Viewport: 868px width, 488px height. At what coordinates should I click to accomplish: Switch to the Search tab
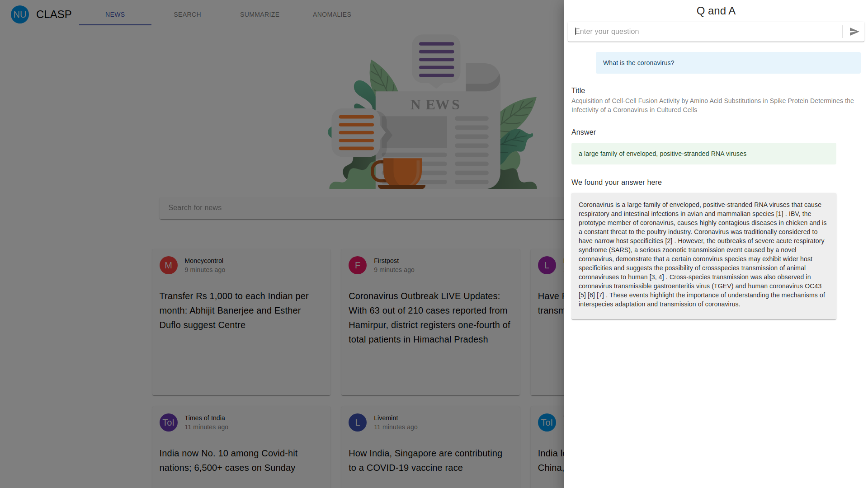pyautogui.click(x=187, y=14)
